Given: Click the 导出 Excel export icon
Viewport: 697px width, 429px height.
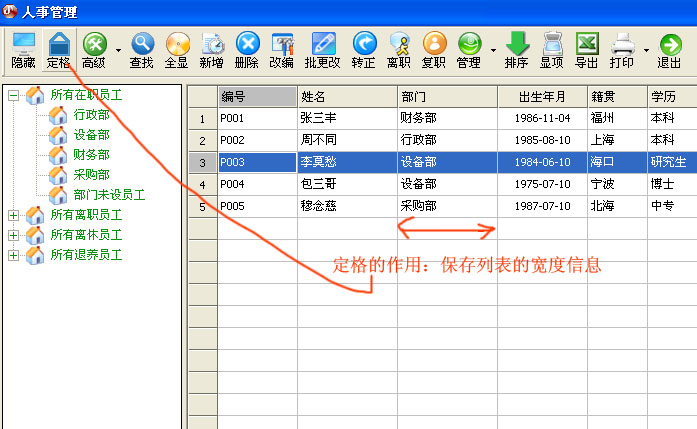Looking at the screenshot, I should [x=587, y=50].
